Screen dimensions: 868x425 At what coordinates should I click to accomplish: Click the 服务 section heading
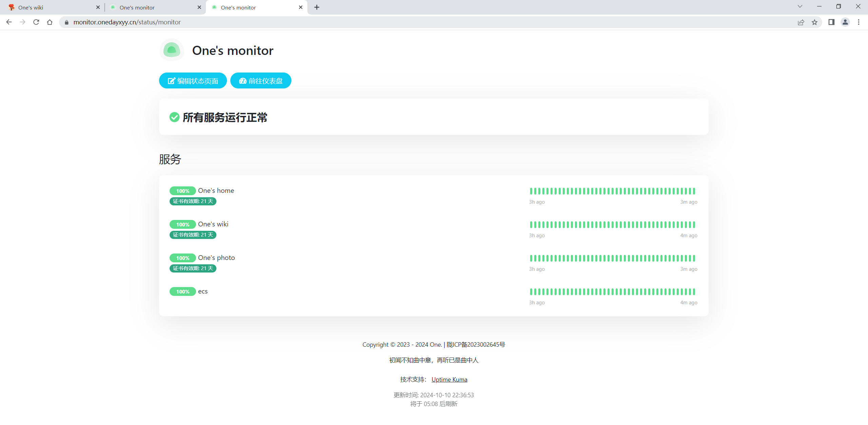click(x=170, y=159)
